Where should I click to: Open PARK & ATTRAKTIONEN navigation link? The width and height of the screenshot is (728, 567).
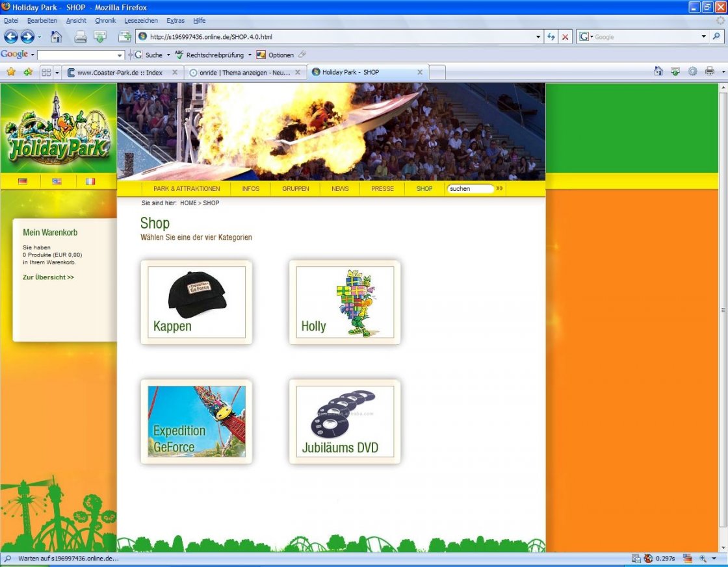(187, 189)
